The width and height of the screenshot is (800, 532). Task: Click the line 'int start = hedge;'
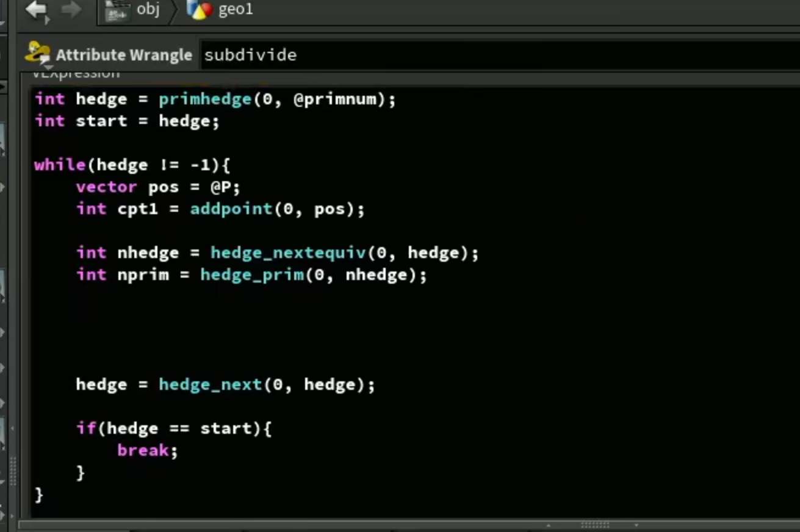(127, 121)
